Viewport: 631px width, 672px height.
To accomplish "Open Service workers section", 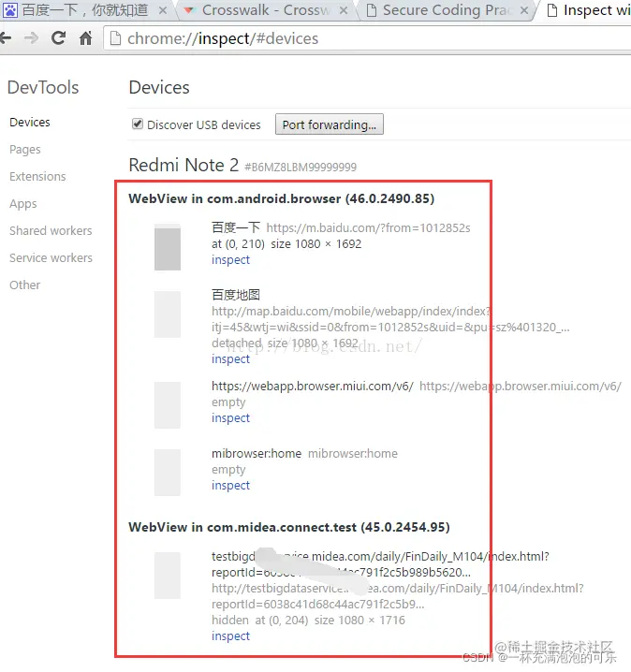I will (51, 258).
